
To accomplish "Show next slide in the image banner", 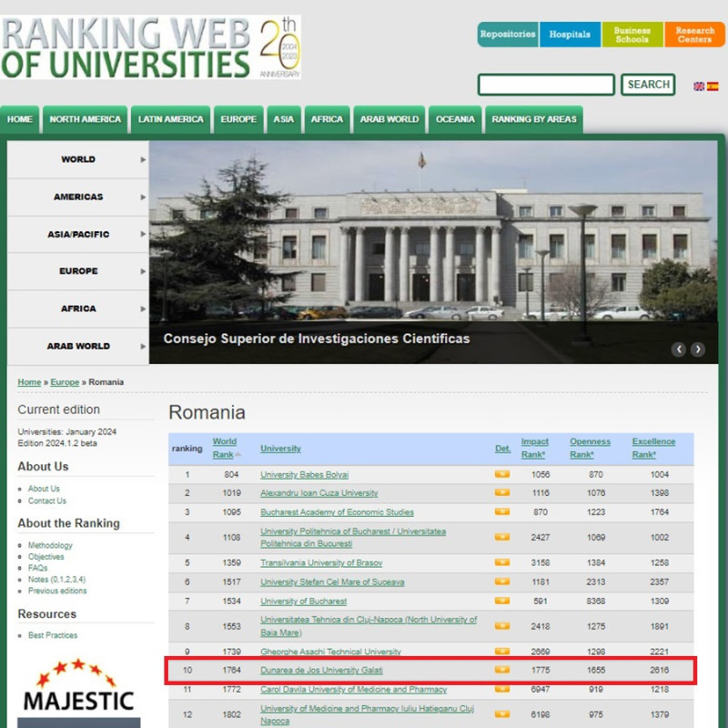I will [697, 349].
